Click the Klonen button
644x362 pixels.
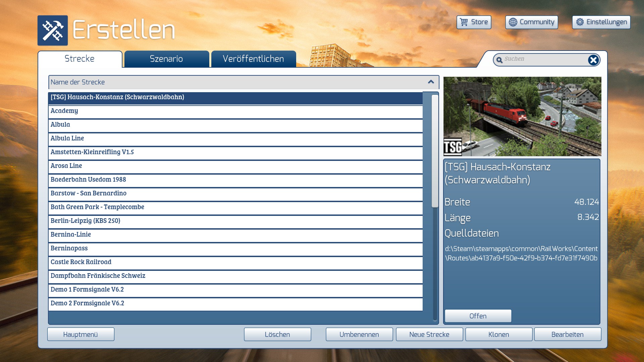[x=498, y=335]
